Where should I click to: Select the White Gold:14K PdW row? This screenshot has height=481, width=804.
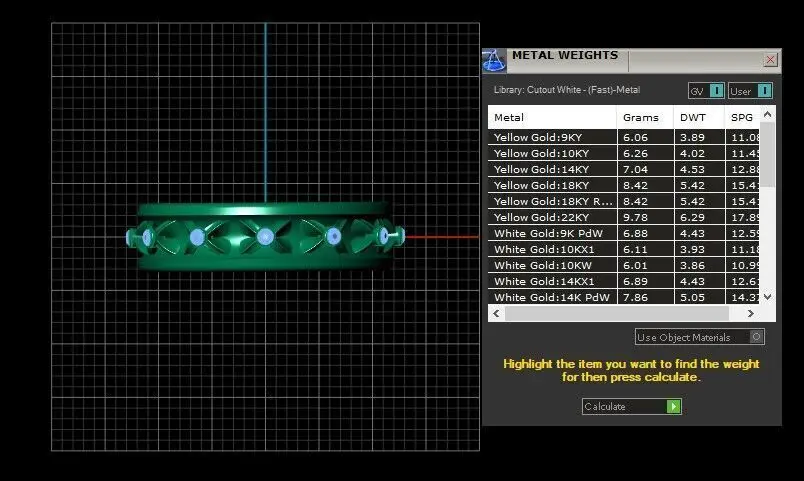pos(624,297)
